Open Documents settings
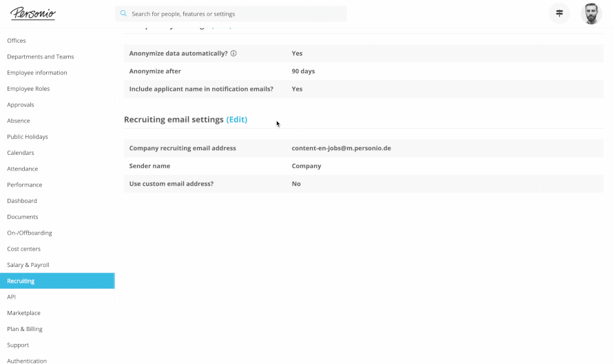This screenshot has width=613, height=364. [23, 217]
